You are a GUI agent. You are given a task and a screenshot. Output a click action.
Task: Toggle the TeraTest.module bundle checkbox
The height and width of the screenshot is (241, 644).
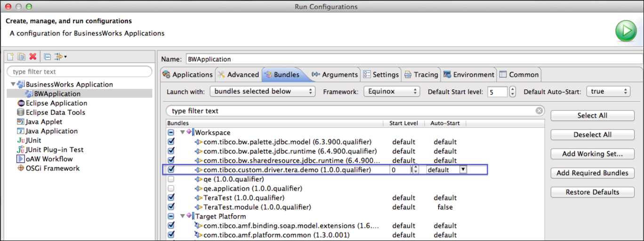[171, 207]
